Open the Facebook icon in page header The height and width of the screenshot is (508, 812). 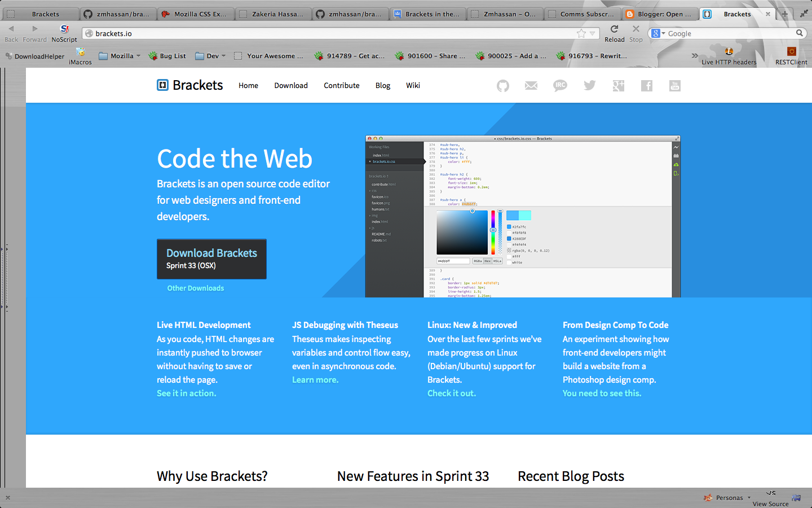646,85
